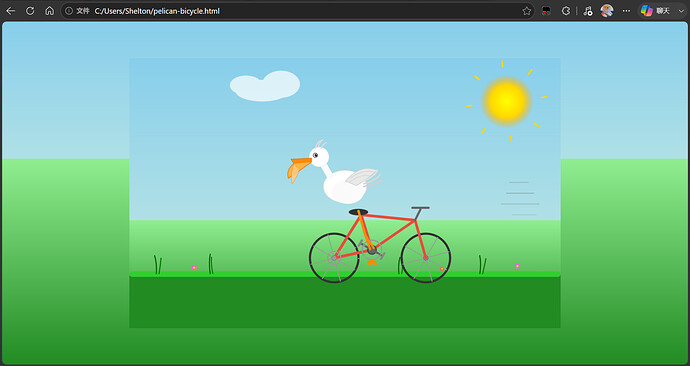The width and height of the screenshot is (690, 366).
Task: Go back using the browser back arrow
Action: pos(11,11)
